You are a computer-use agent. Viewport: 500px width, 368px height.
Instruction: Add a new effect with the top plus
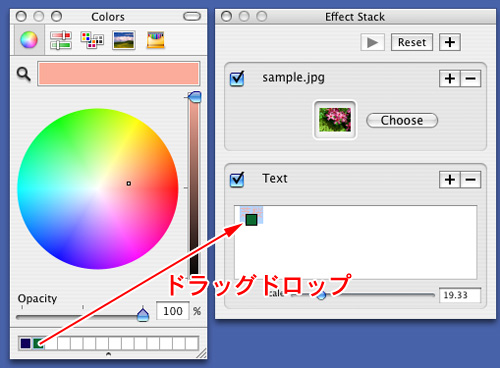450,42
